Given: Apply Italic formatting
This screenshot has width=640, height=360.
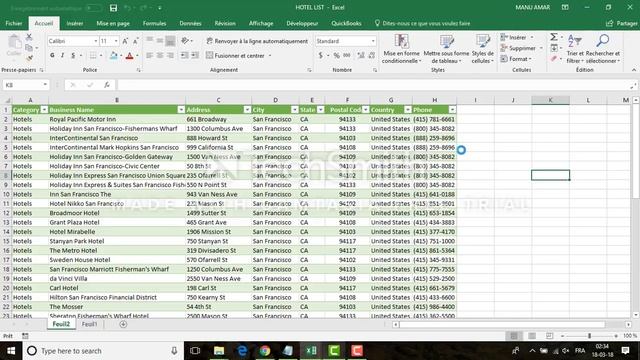Looking at the screenshot, I should [62, 56].
